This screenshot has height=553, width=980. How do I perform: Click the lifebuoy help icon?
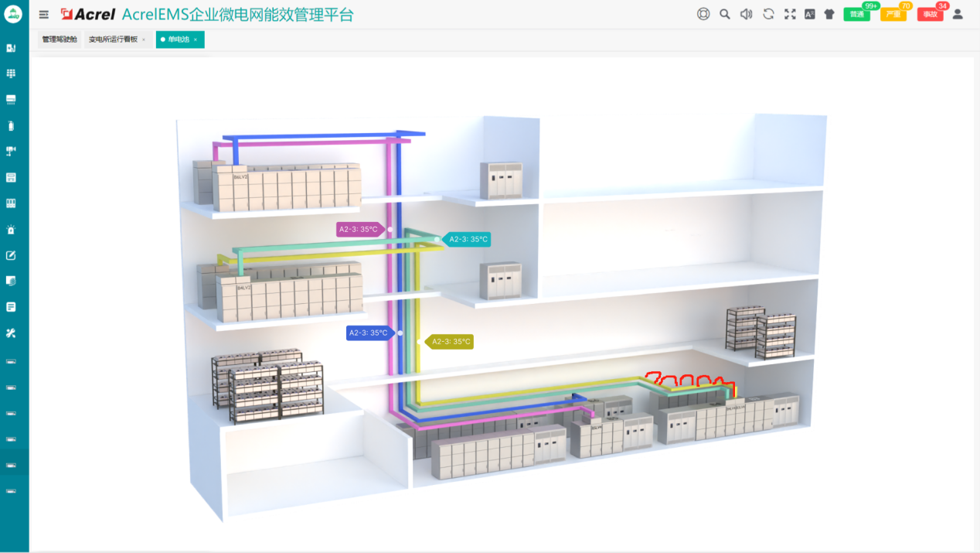pyautogui.click(x=703, y=14)
